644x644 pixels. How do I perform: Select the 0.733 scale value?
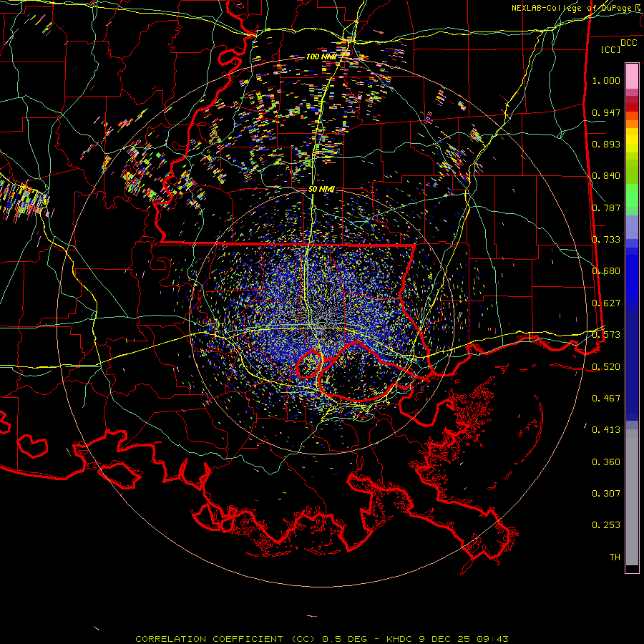606,240
